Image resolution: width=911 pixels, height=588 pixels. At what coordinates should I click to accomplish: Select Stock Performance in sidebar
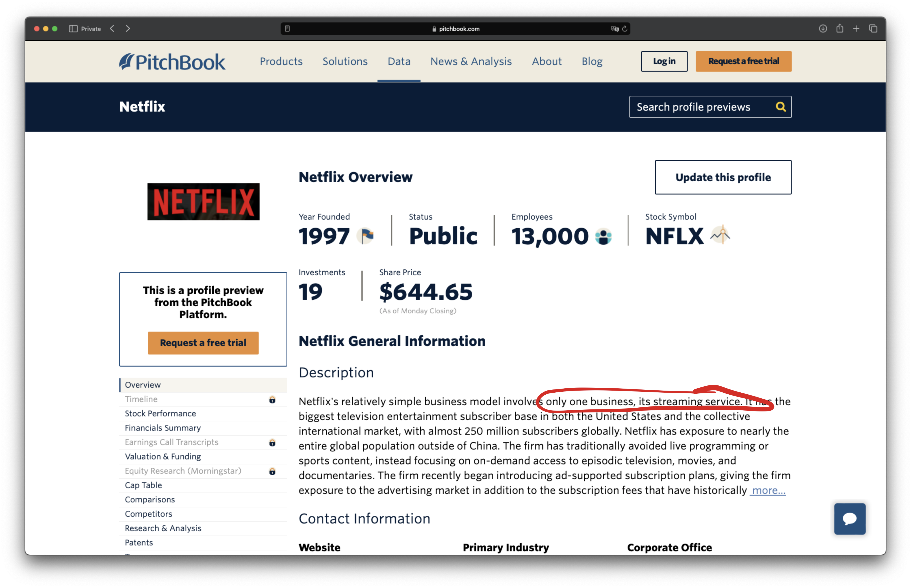(x=161, y=413)
